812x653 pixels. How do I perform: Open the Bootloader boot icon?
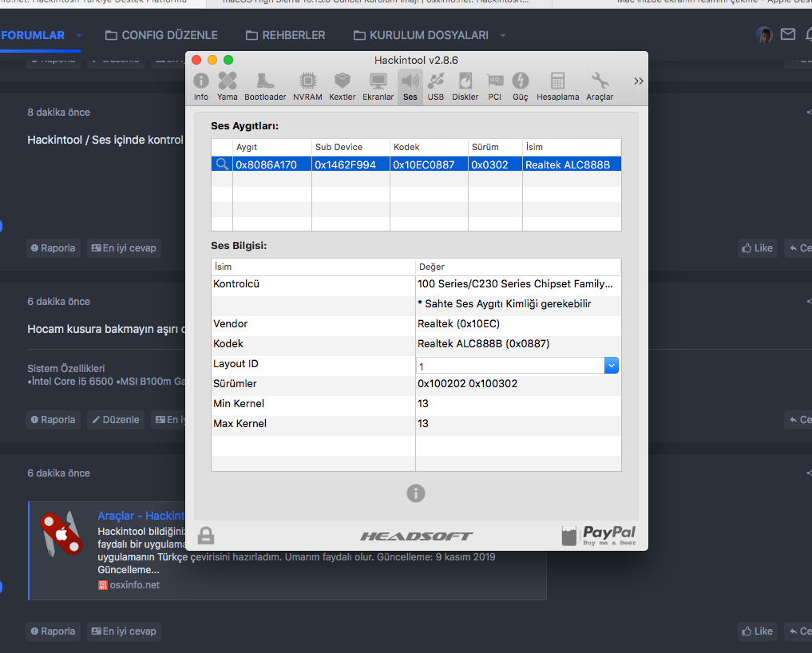(265, 86)
